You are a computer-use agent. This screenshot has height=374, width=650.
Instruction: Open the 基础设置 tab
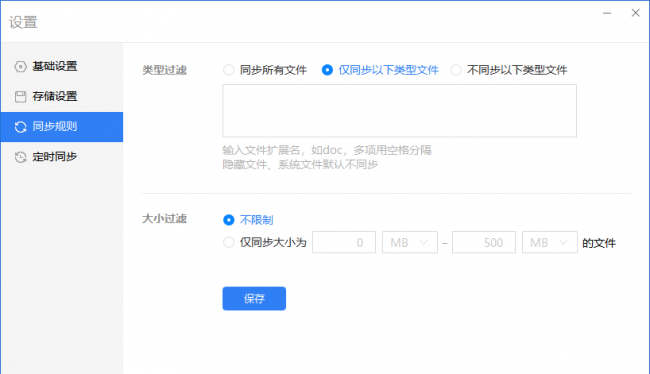[62, 66]
